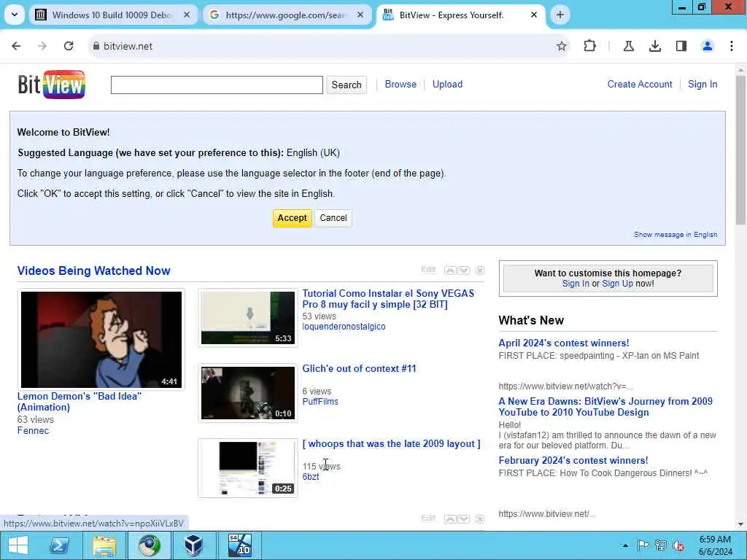The height and width of the screenshot is (560, 747).
Task: Open the tab search dropdown arrow
Action: coord(15,15)
